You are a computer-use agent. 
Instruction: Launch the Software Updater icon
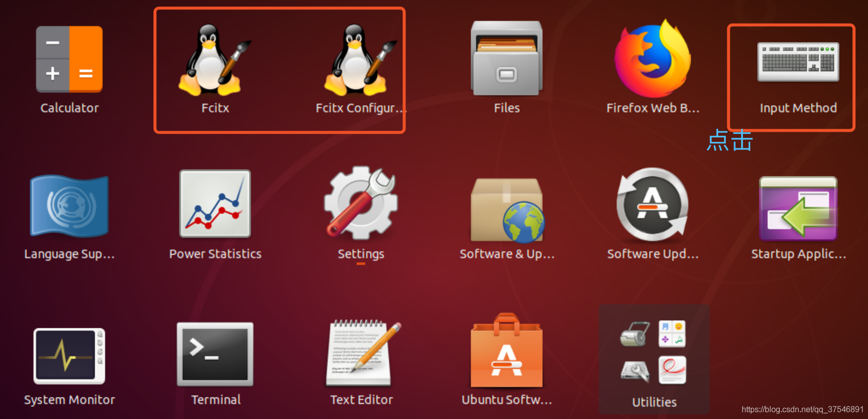pyautogui.click(x=653, y=204)
